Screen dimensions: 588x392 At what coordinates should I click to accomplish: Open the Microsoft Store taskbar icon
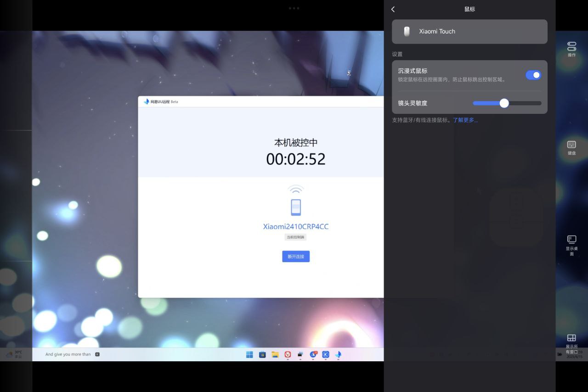click(x=262, y=354)
